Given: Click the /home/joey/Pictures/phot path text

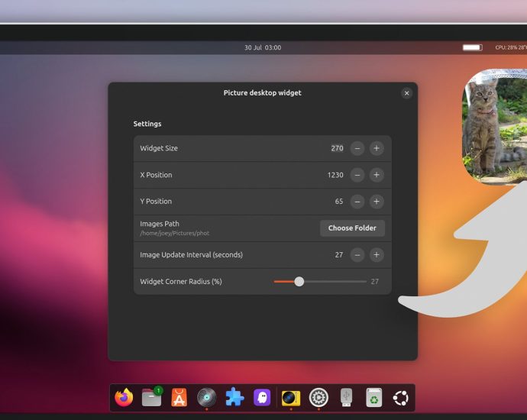Looking at the screenshot, I should [175, 233].
